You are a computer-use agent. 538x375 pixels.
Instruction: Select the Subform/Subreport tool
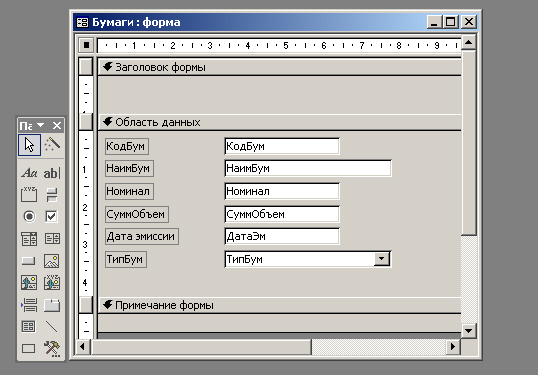tap(29, 326)
